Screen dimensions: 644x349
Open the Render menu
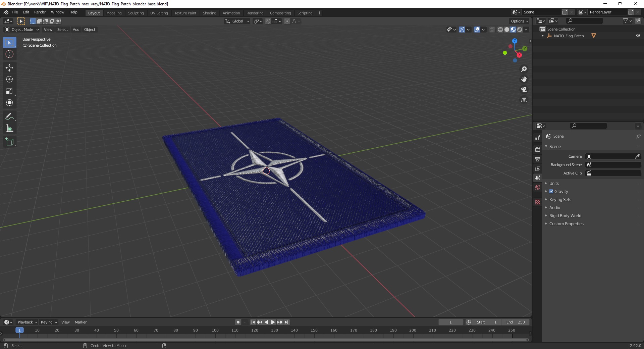(40, 12)
